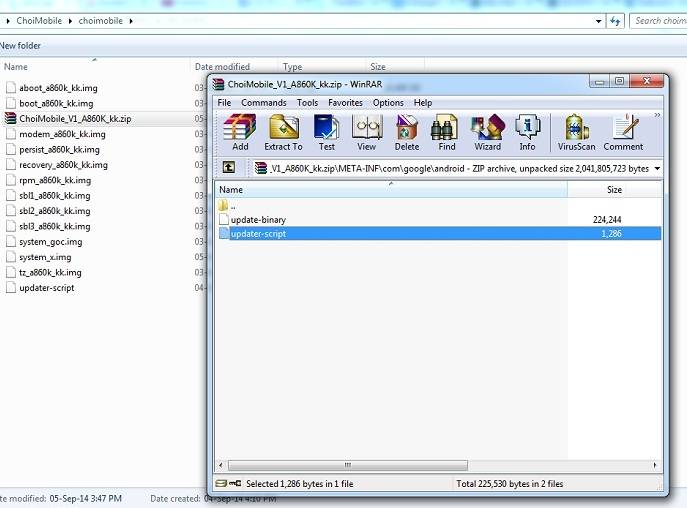This screenshot has height=508, width=687.
Task: Click the WinRAR horizontal scrollbar thumb
Action: point(348,465)
